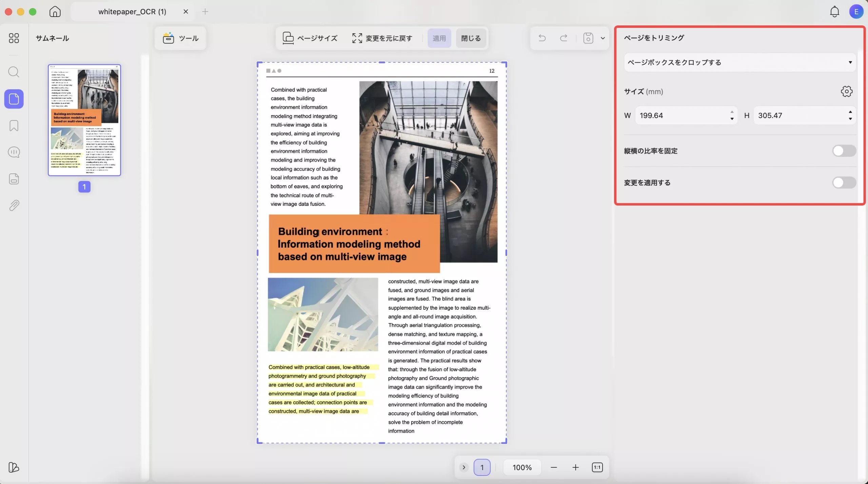Image resolution: width=868 pixels, height=484 pixels.
Task: Toggle 変更を適用する switch
Action: click(844, 183)
